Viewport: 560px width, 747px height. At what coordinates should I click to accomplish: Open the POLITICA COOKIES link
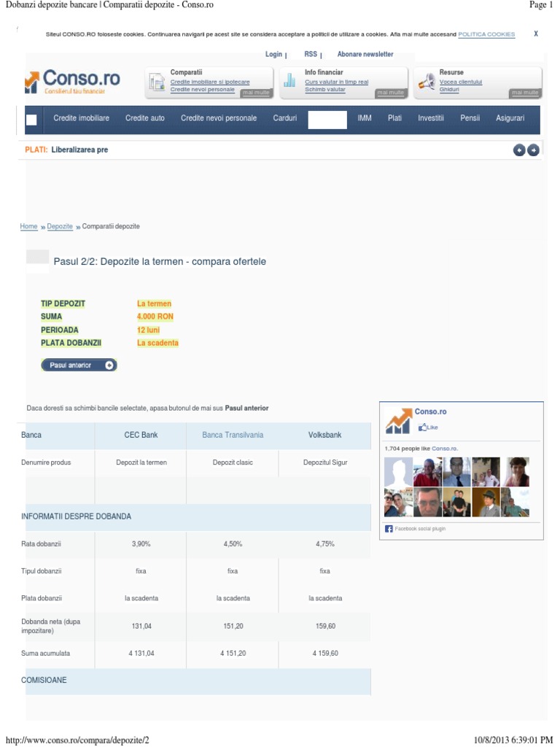pos(486,34)
